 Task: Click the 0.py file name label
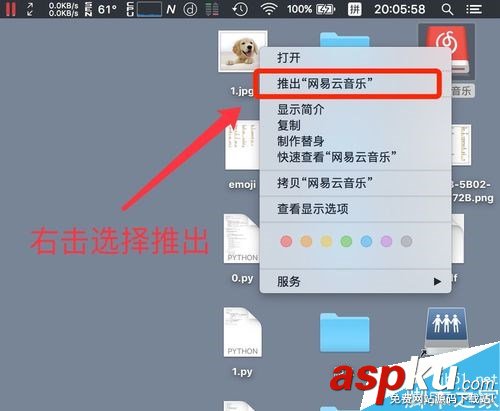242,278
